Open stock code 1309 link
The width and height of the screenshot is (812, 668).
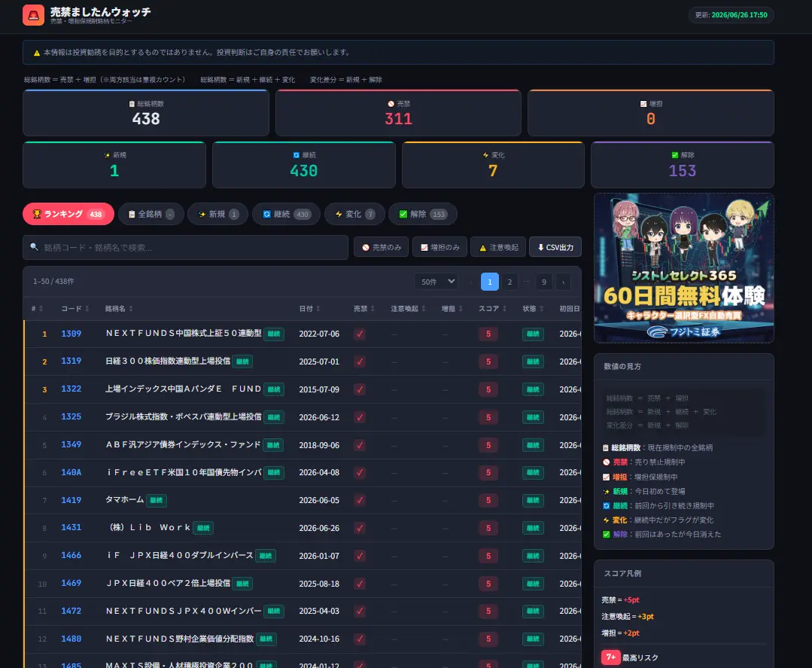(x=71, y=334)
